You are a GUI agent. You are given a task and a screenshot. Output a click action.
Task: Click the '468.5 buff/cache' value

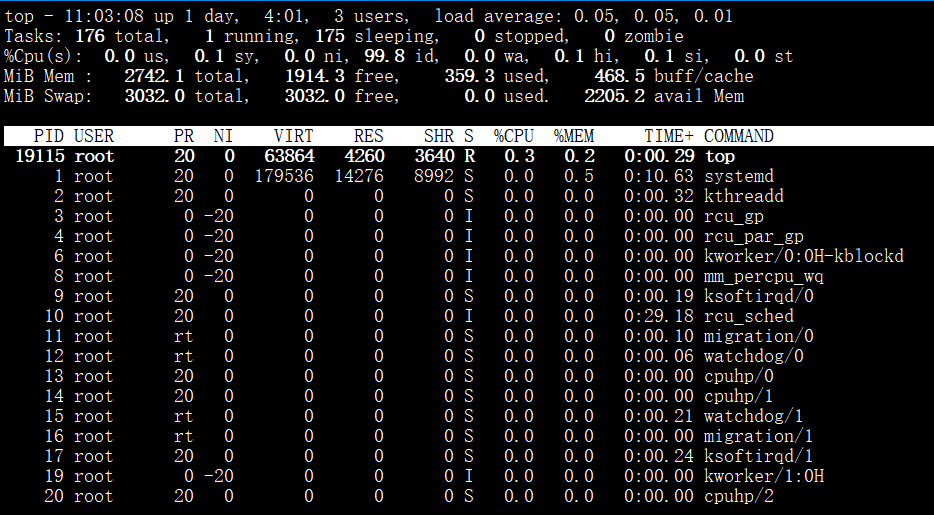coord(673,76)
